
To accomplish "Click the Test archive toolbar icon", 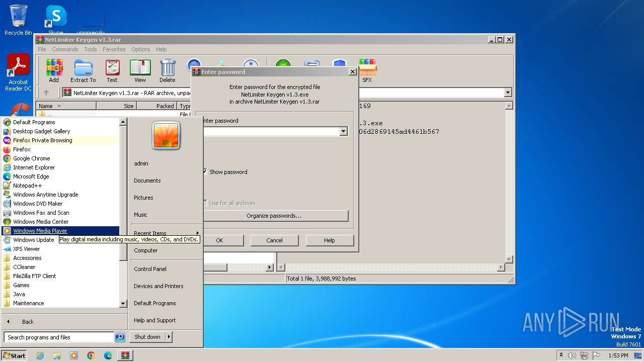I will point(112,71).
